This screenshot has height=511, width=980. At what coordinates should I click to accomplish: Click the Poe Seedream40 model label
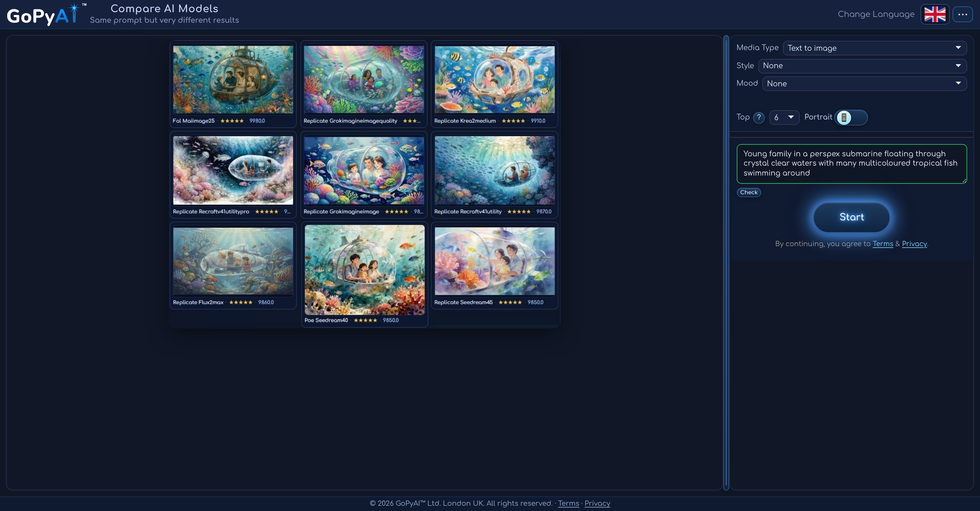coord(326,320)
